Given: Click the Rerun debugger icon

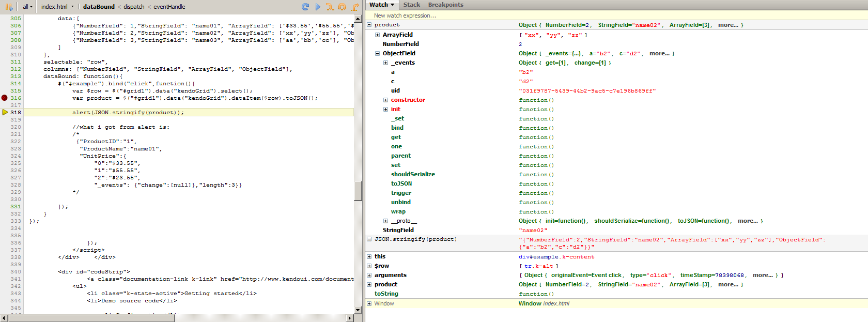Looking at the screenshot, I should coord(305,7).
